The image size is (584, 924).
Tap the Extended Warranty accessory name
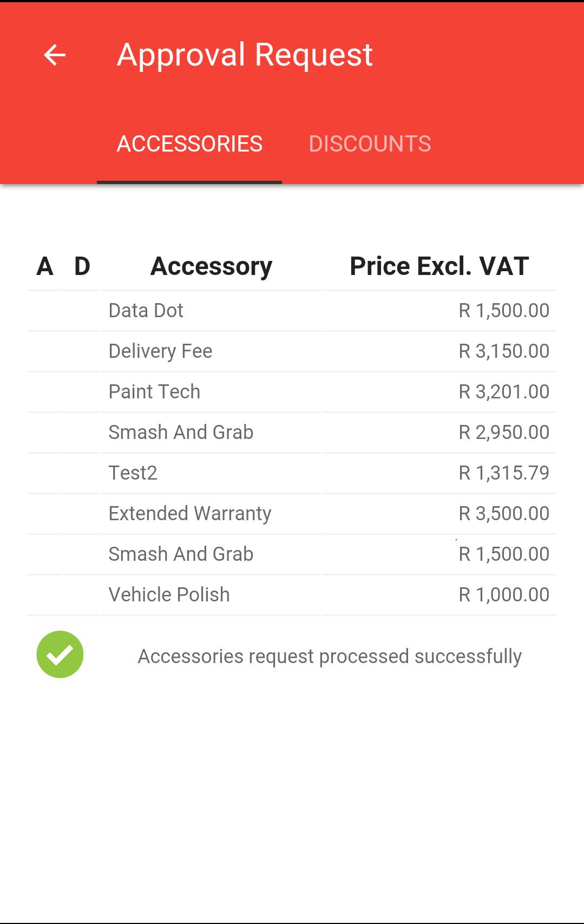(190, 514)
